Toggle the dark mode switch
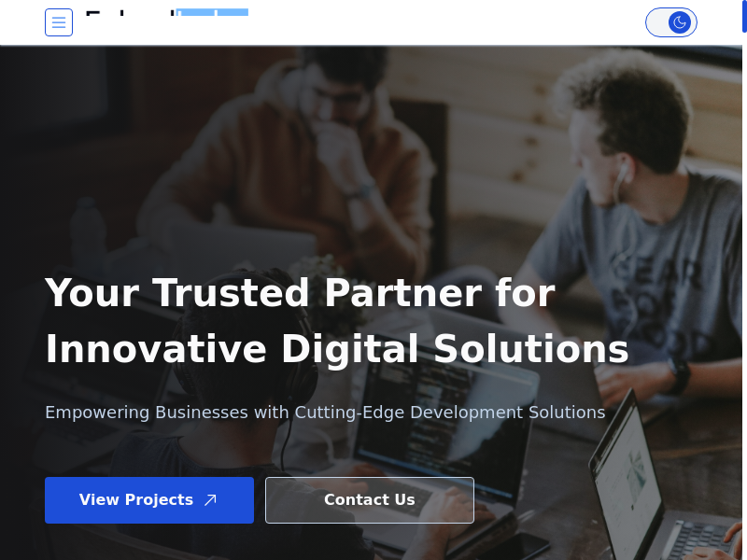 coord(670,22)
